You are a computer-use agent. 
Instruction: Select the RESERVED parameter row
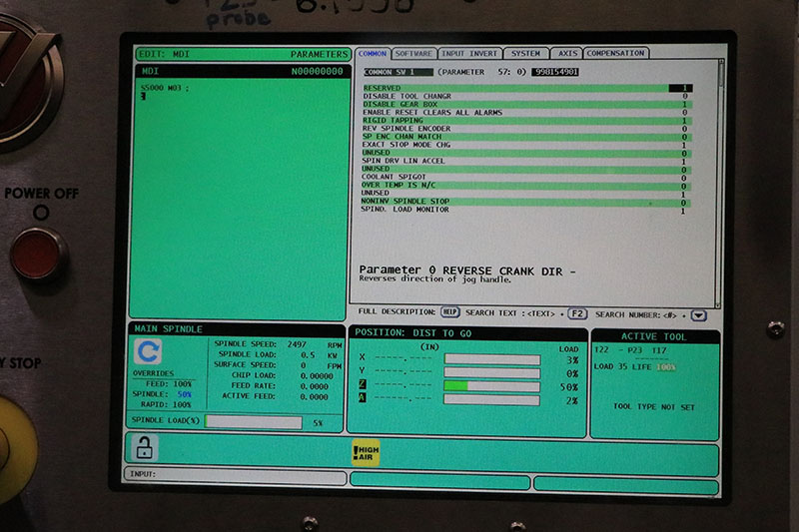pos(526,88)
